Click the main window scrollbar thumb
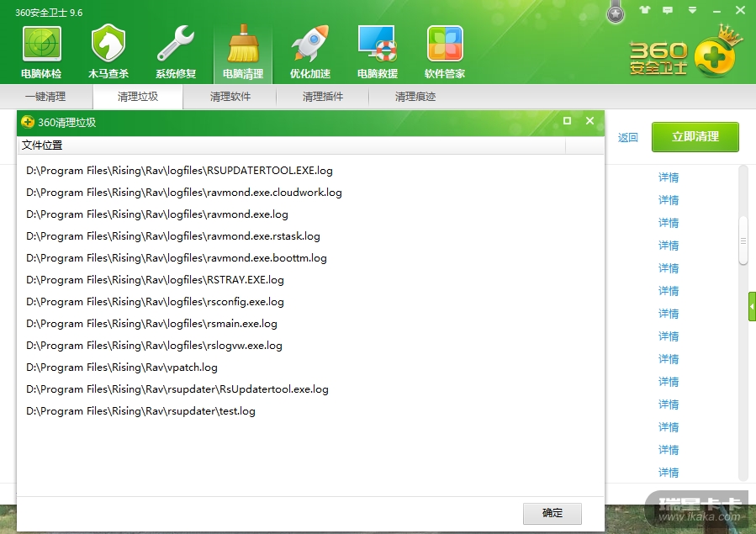 [743, 241]
